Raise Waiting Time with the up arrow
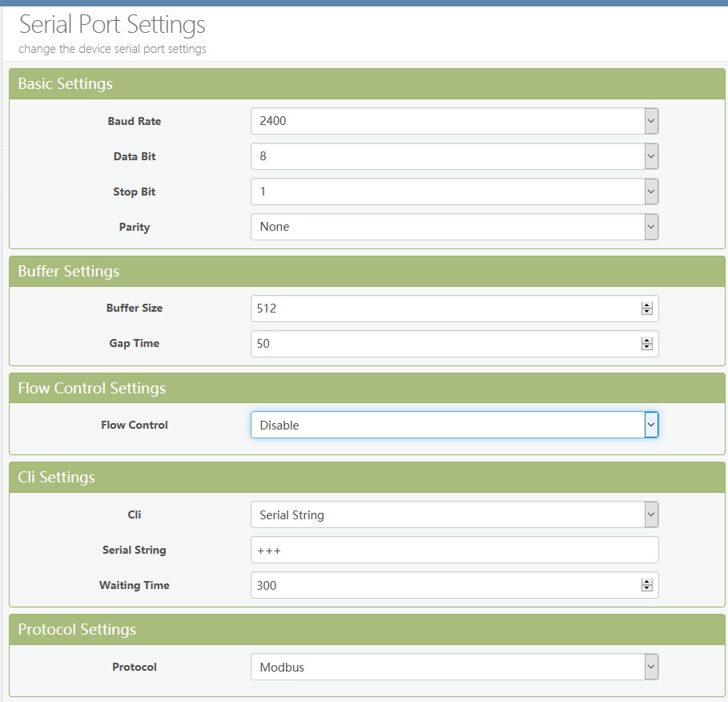 click(x=646, y=583)
